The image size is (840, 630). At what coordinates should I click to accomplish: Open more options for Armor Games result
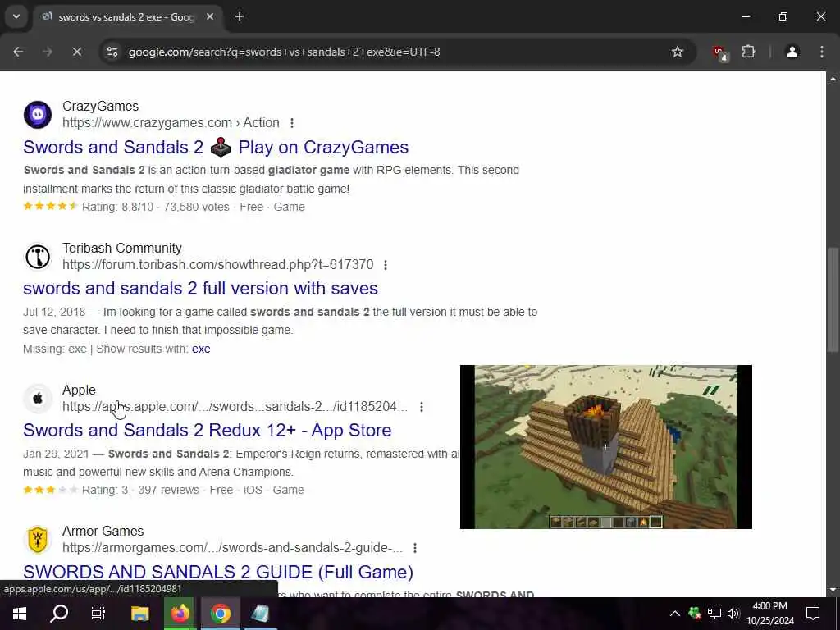click(415, 548)
